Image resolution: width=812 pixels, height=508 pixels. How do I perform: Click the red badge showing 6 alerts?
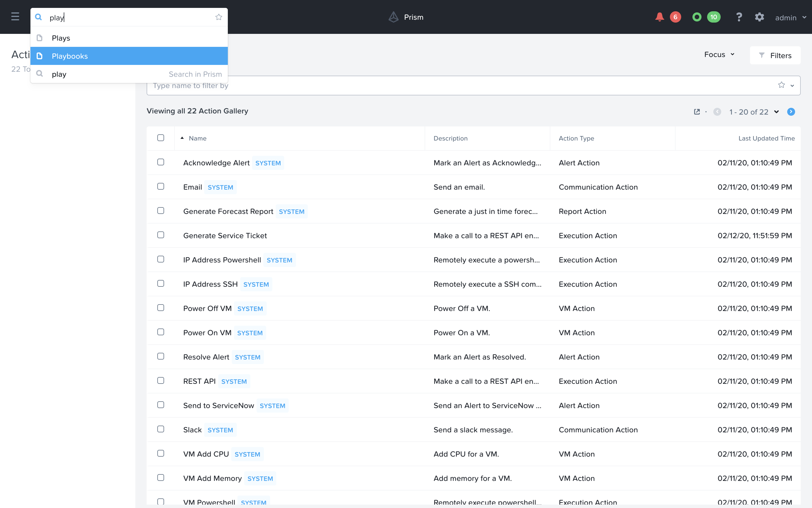point(675,17)
